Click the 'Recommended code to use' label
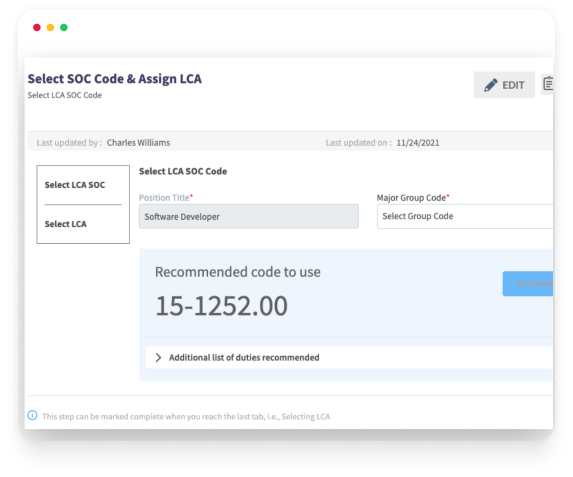The width and height of the screenshot is (573, 477). (238, 272)
